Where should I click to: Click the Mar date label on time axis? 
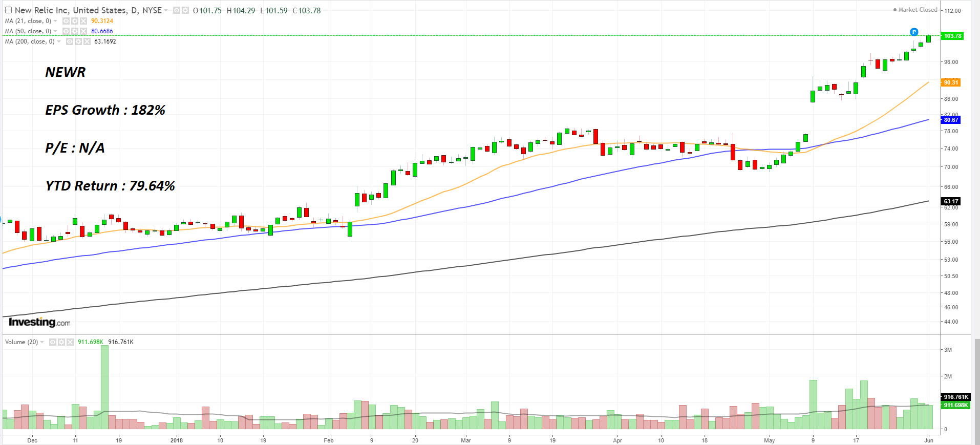click(466, 440)
